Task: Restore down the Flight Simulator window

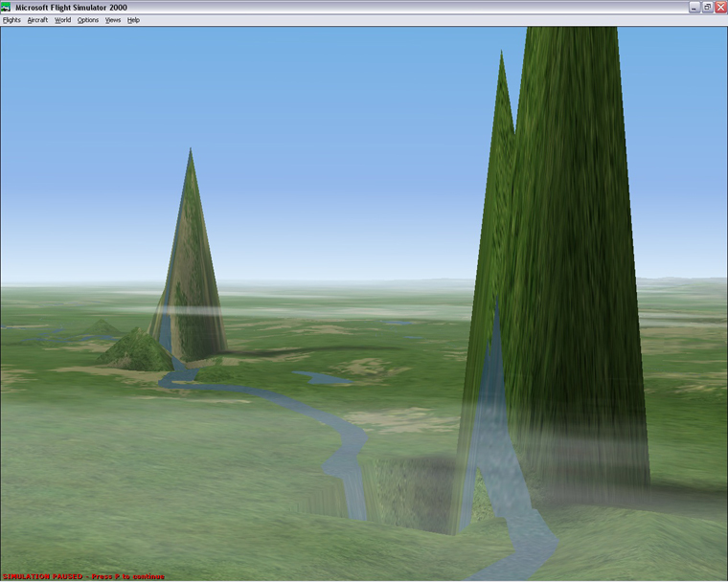Action: pyautogui.click(x=707, y=7)
